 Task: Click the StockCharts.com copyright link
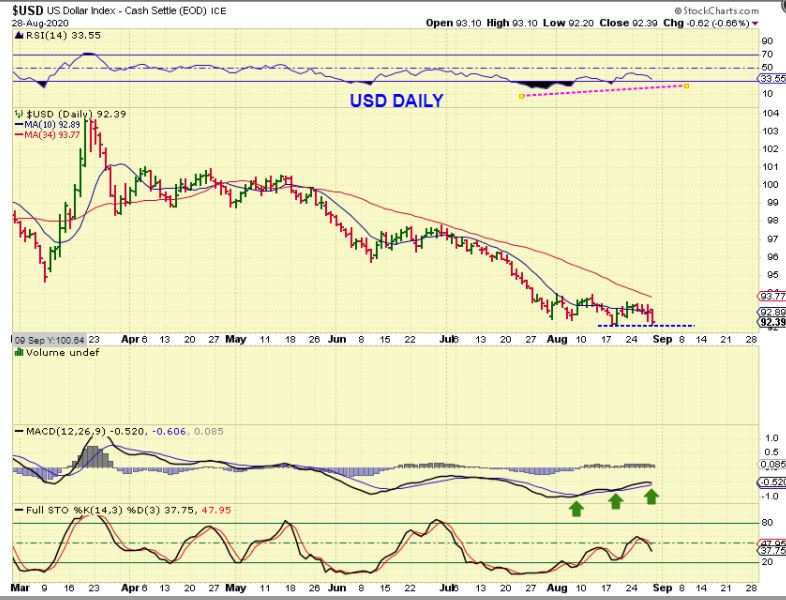point(716,11)
